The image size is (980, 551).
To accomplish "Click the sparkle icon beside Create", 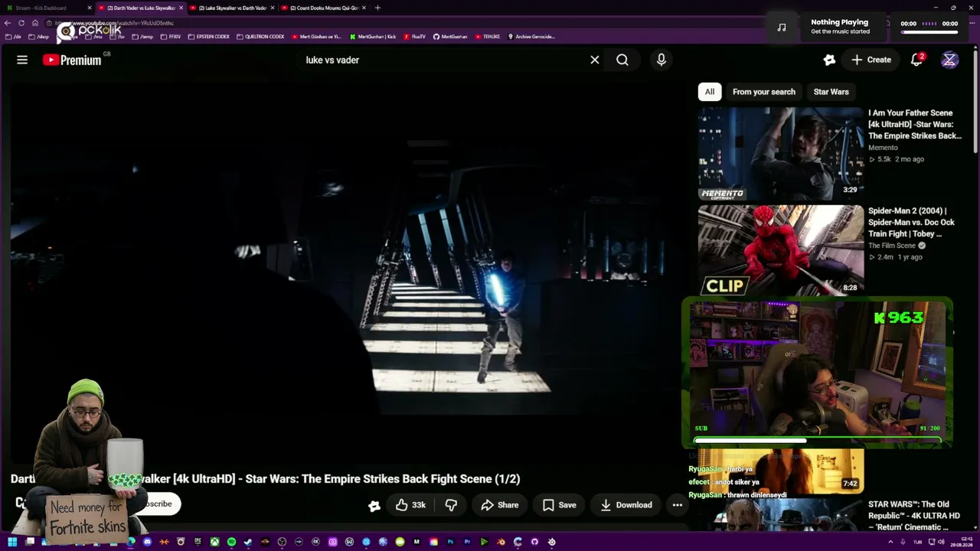I will click(829, 60).
